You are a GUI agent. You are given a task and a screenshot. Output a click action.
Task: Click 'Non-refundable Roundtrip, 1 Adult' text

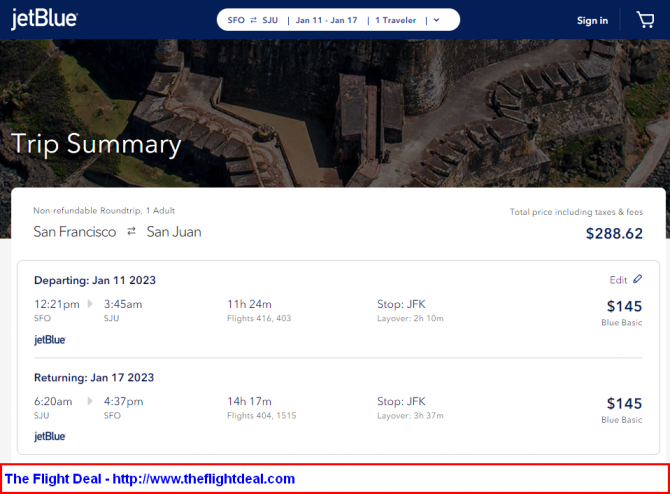point(104,211)
